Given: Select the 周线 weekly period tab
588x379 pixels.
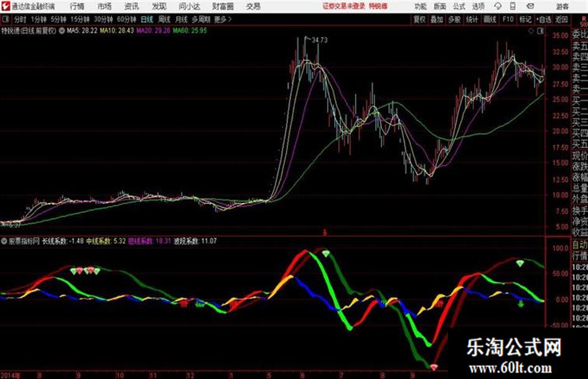Looking at the screenshot, I should pos(164,19).
